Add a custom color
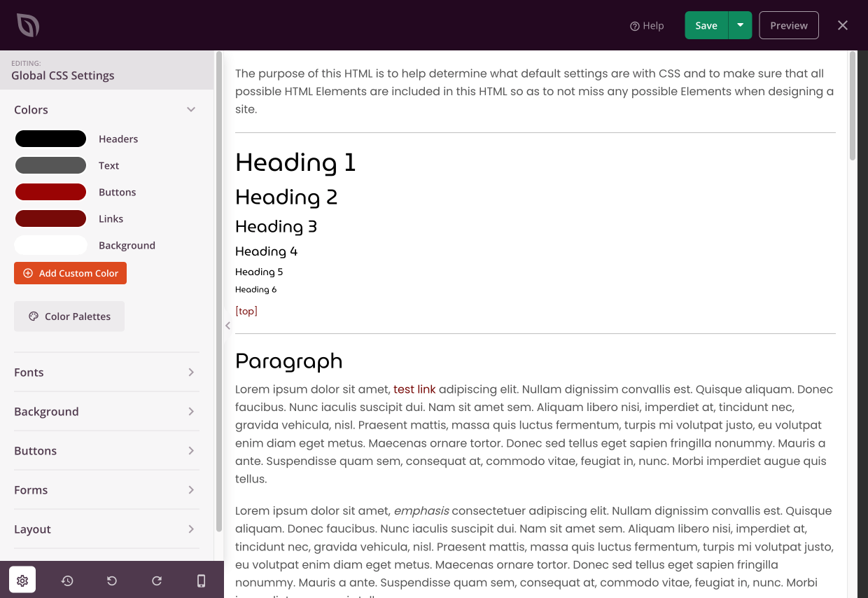Screen dimensions: 868x598 tap(70, 273)
